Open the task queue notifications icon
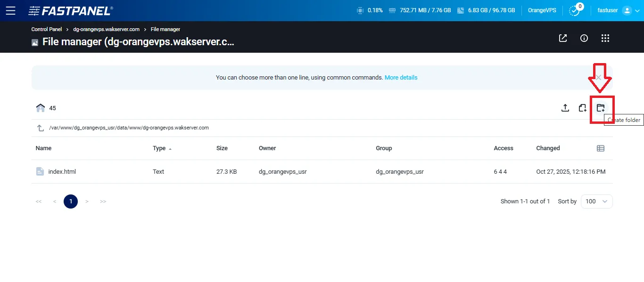644x282 pixels. point(574,10)
